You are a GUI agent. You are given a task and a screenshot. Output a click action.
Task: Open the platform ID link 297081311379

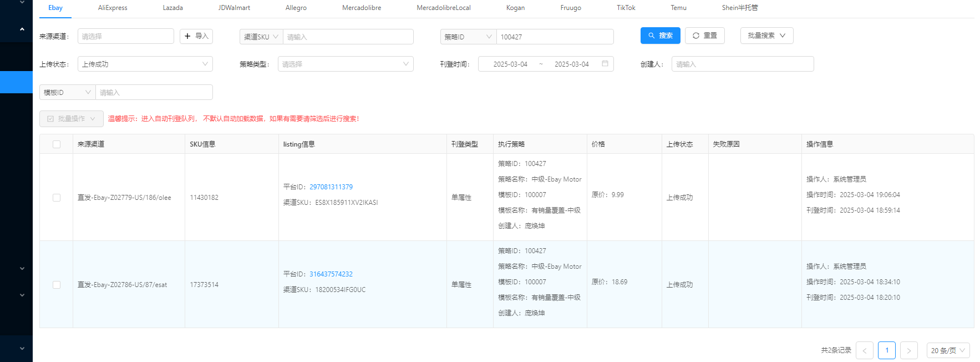coord(331,187)
